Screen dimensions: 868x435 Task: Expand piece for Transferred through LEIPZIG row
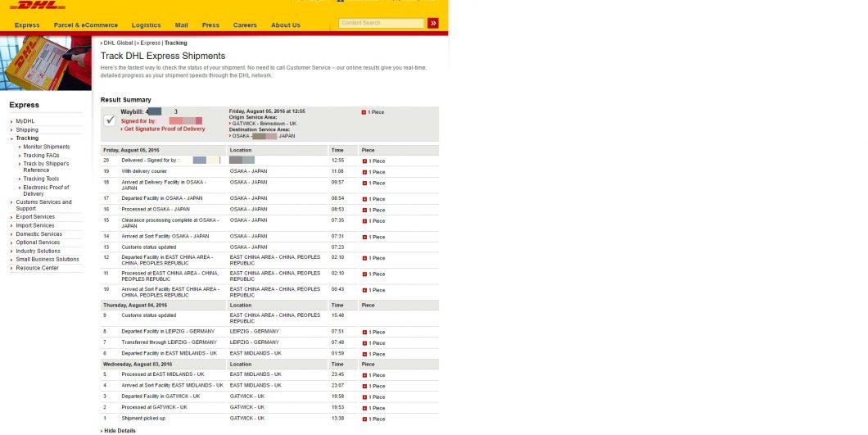(364, 343)
